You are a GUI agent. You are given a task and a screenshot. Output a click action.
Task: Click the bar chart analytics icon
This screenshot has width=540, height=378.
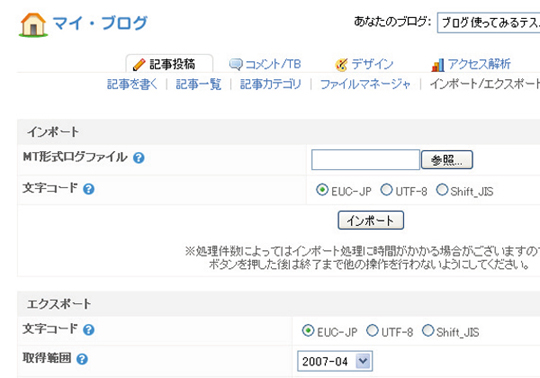438,64
